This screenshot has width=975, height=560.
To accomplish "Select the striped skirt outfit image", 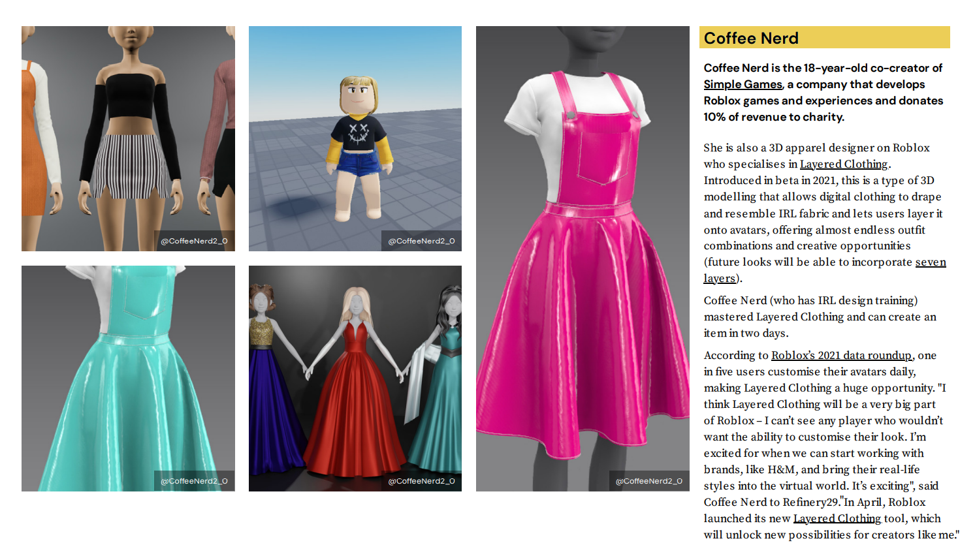I will (128, 138).
